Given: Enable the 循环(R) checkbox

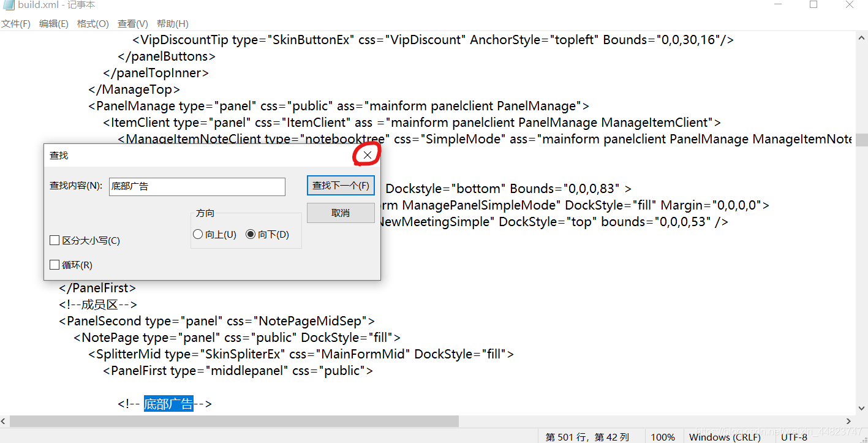Looking at the screenshot, I should (x=71, y=265).
